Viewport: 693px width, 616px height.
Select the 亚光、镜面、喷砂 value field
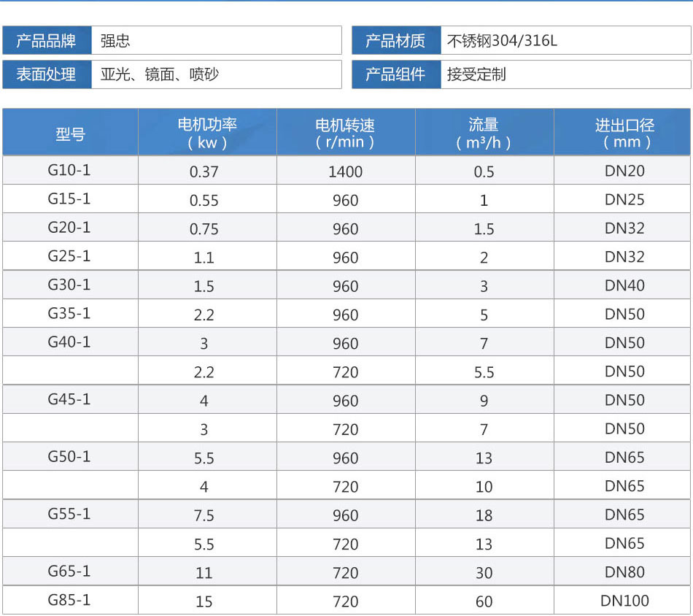216,74
